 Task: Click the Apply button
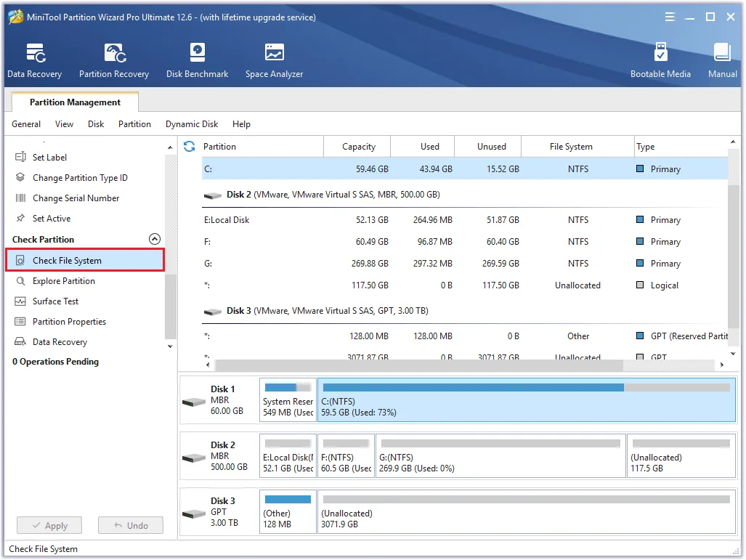[x=49, y=525]
